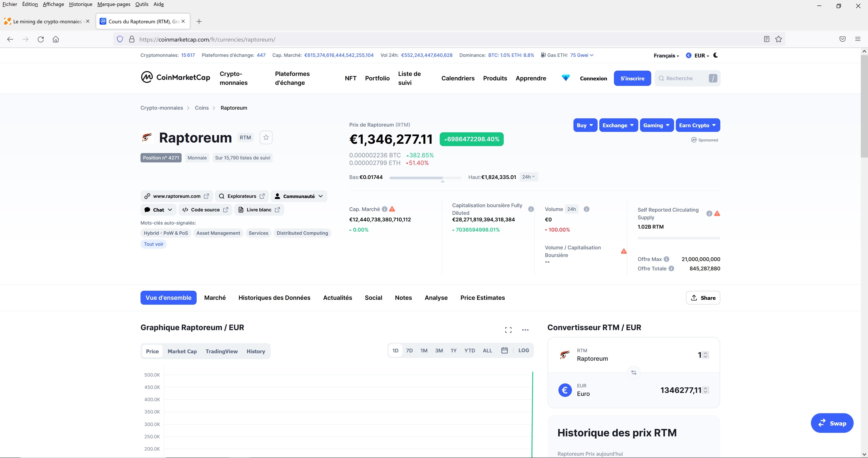Click Cap. Marché info icon
868x458 pixels.
384,209
